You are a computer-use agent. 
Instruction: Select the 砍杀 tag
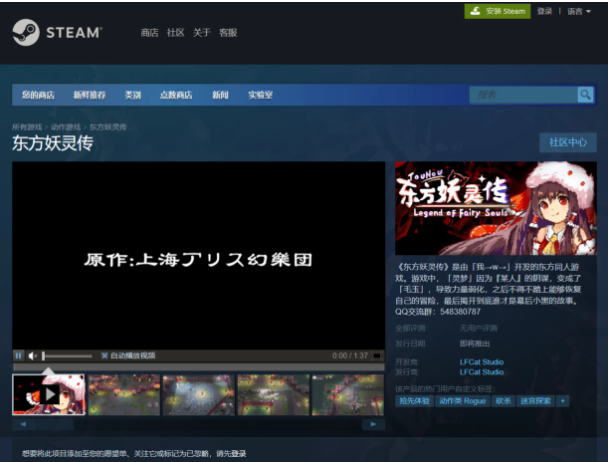(503, 401)
